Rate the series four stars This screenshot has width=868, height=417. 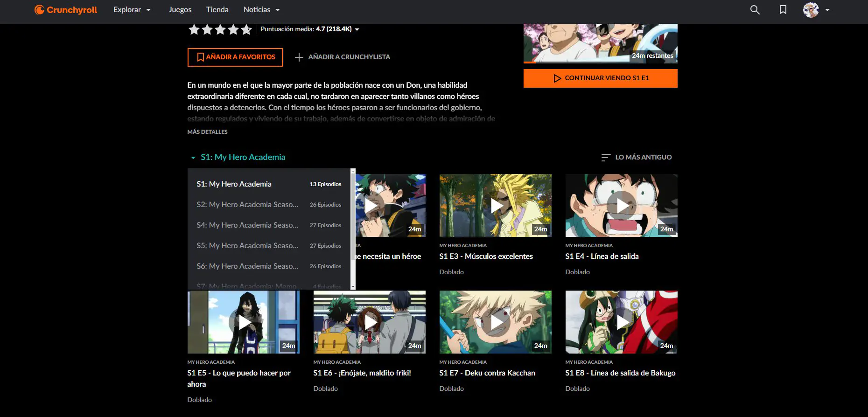click(233, 30)
